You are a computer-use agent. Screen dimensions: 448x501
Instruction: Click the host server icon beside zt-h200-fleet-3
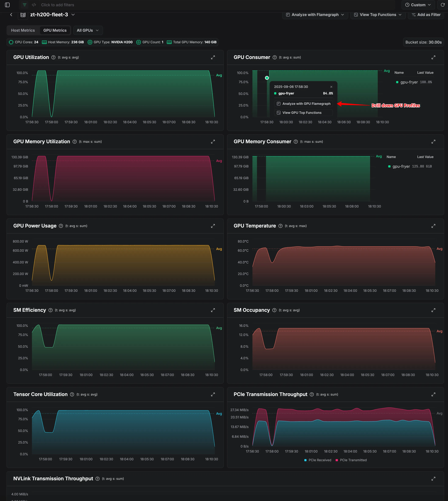click(23, 15)
